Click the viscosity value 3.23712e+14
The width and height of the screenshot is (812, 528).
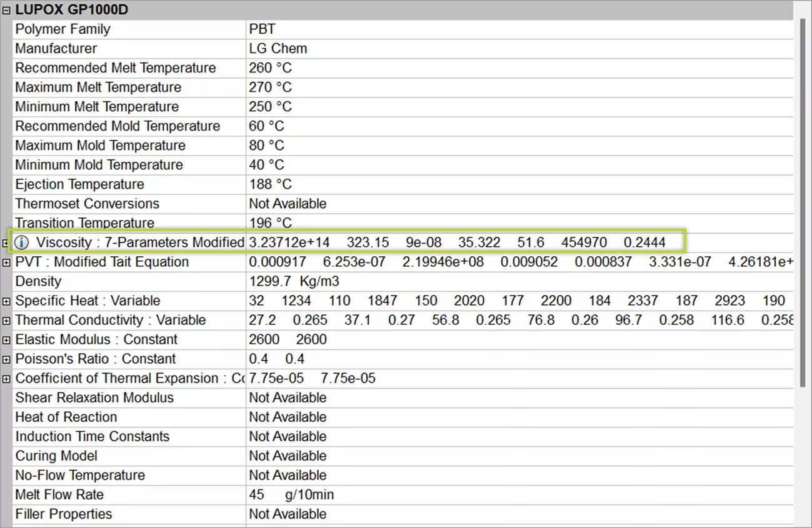click(x=289, y=242)
